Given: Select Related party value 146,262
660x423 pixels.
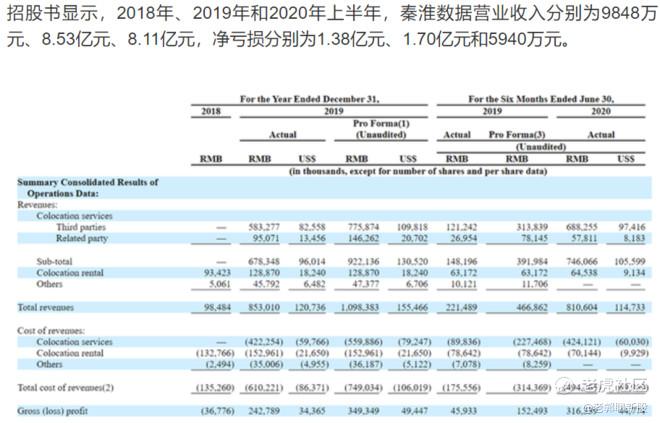Looking at the screenshot, I should 363,239.
